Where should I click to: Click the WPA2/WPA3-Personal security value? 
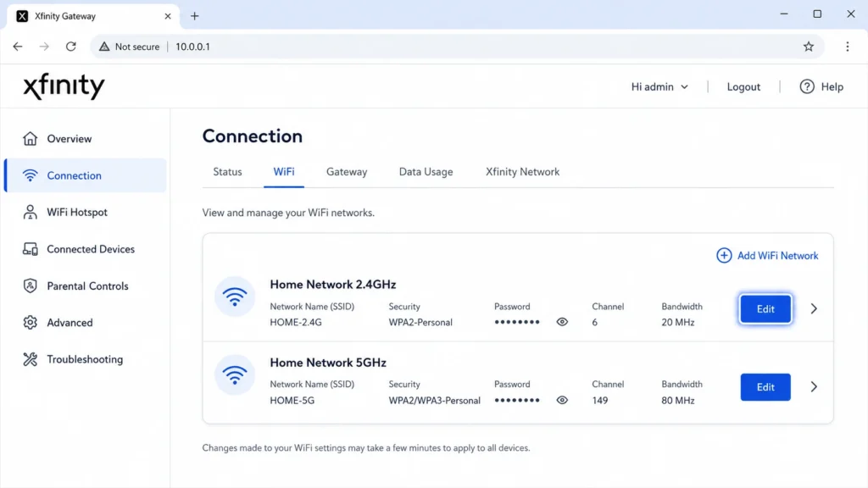click(434, 400)
